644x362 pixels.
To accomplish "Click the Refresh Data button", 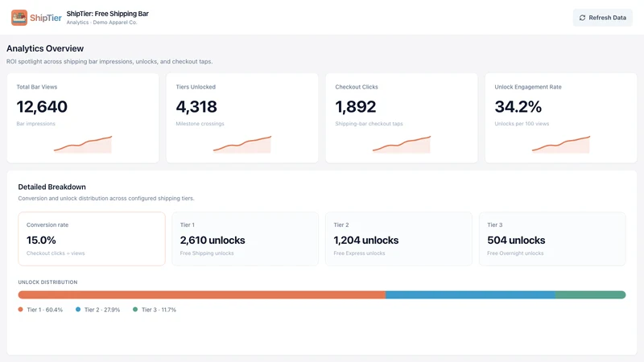I will click(602, 18).
